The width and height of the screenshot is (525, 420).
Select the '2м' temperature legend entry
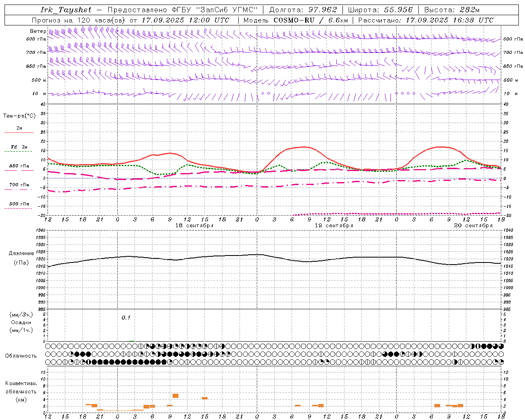tap(19, 128)
